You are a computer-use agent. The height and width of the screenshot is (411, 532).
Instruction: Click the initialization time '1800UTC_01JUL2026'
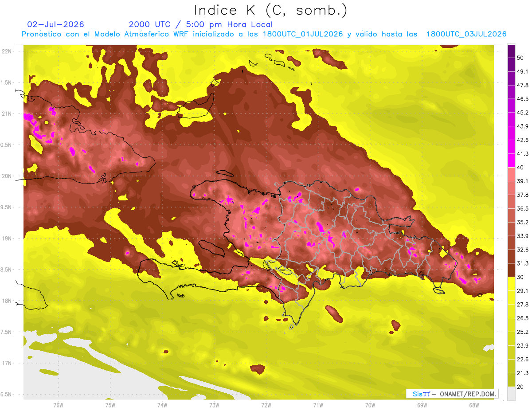pyautogui.click(x=303, y=34)
